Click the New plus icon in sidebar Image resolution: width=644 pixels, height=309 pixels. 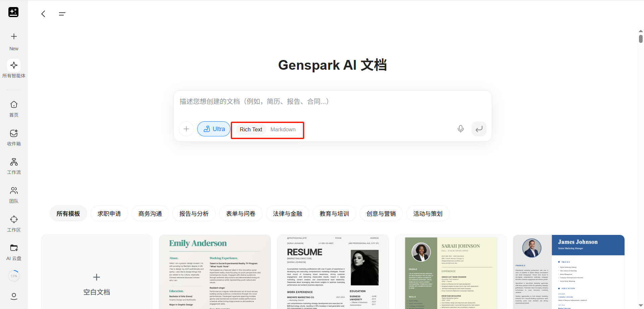click(14, 37)
